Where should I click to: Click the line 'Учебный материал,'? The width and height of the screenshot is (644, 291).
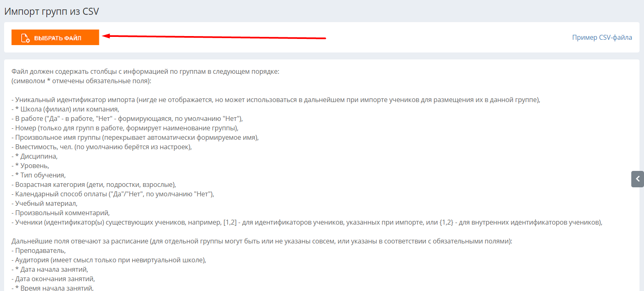click(x=44, y=203)
